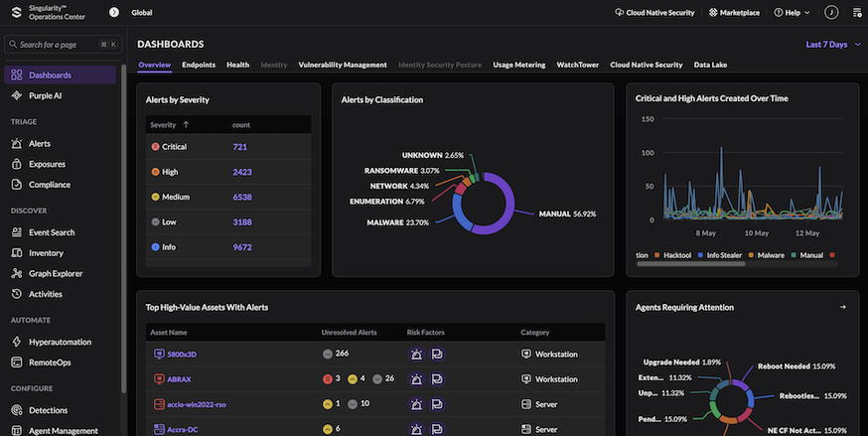Toggle the Malware legend series

(x=766, y=255)
